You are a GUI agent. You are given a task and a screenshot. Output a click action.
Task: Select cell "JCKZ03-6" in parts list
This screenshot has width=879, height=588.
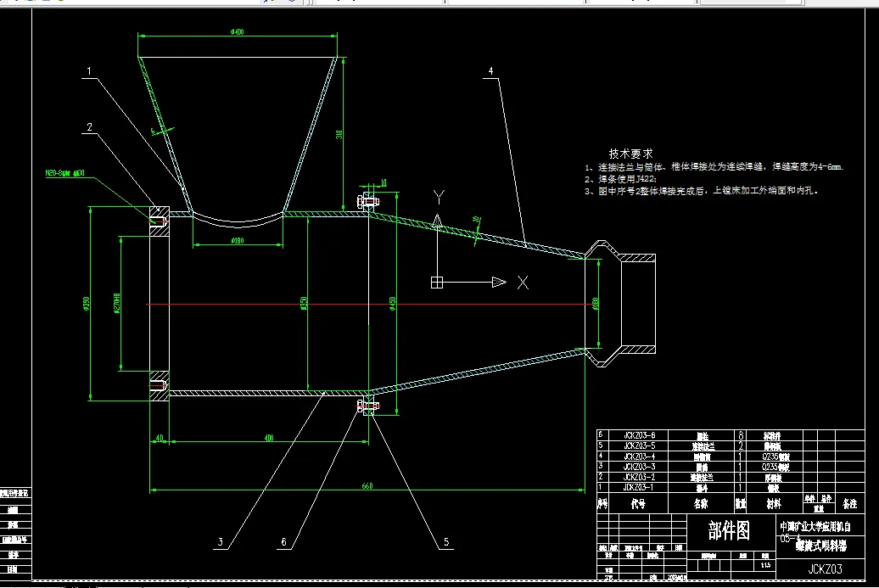pyautogui.click(x=639, y=435)
